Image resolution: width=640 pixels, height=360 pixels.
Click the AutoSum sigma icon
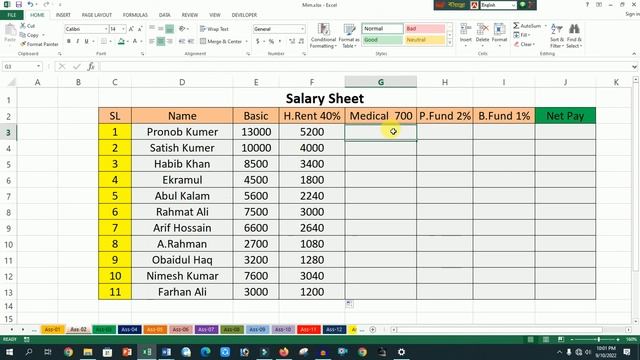coord(516,26)
